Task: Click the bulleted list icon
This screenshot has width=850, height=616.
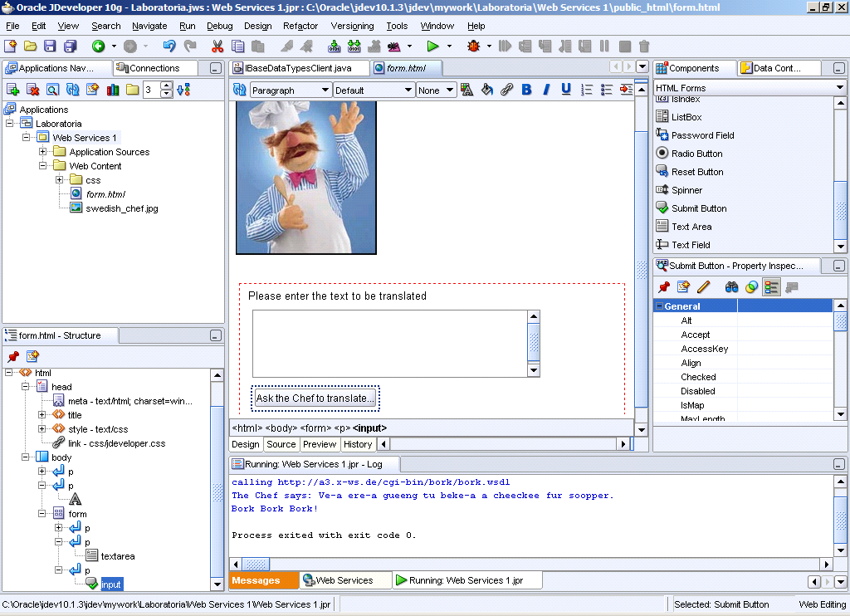Action: (x=607, y=90)
